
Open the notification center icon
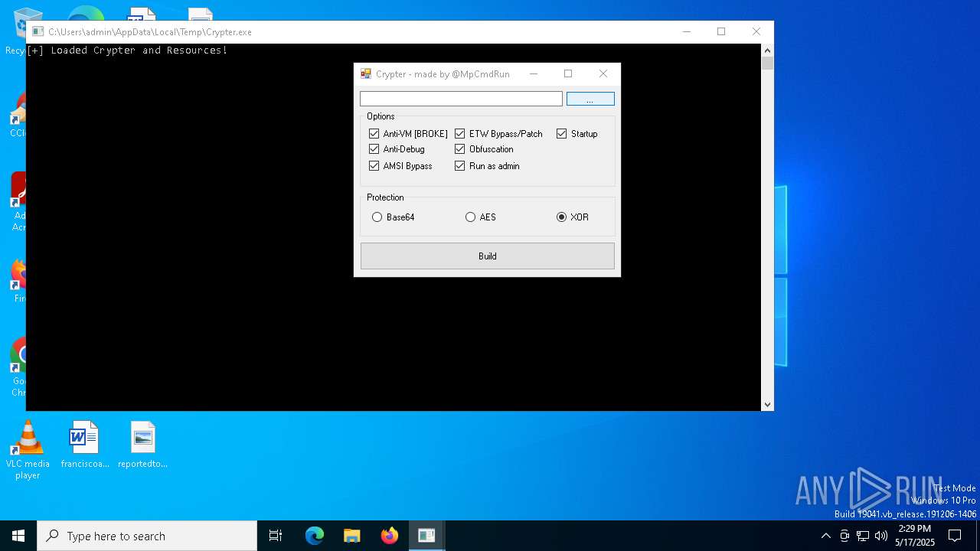pos(955,536)
